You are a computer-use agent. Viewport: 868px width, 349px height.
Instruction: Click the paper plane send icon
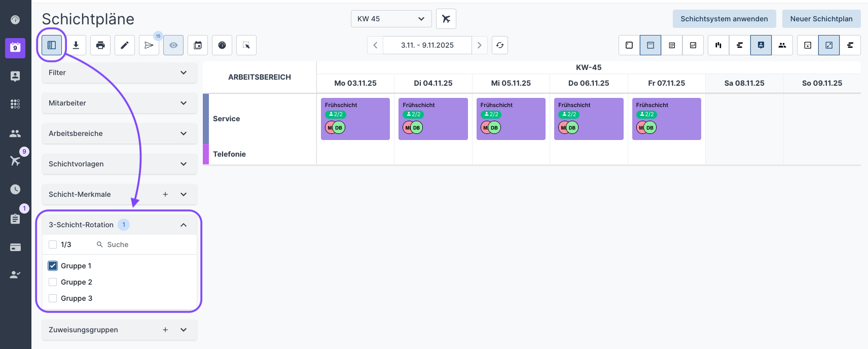point(149,45)
